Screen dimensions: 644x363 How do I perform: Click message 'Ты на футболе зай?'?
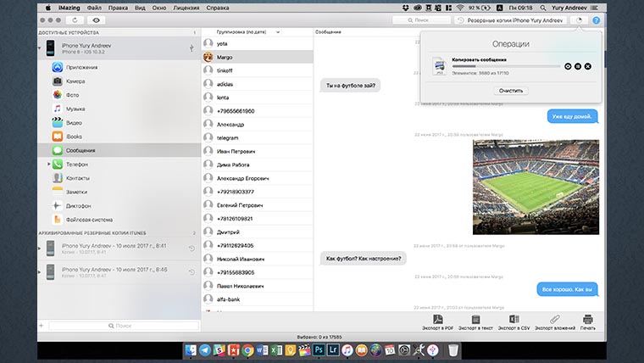coord(350,86)
